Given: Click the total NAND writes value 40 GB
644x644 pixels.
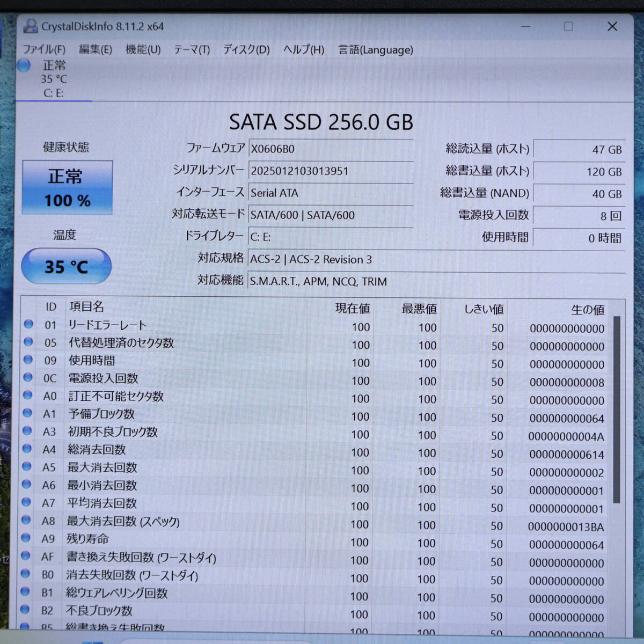Looking at the screenshot, I should tap(580, 194).
